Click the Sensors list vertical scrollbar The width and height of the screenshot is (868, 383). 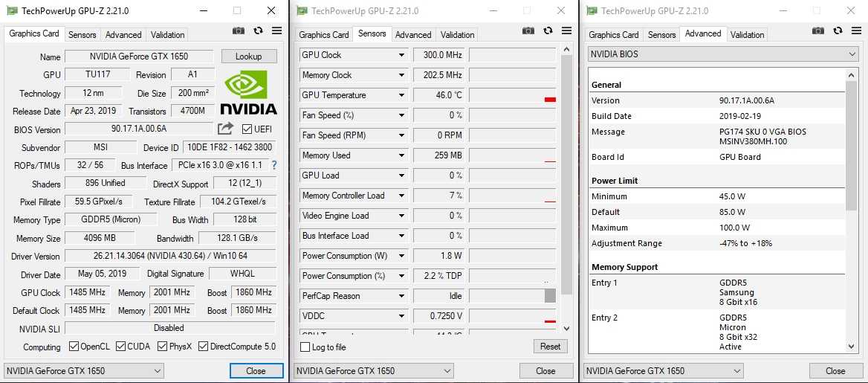pyautogui.click(x=567, y=186)
